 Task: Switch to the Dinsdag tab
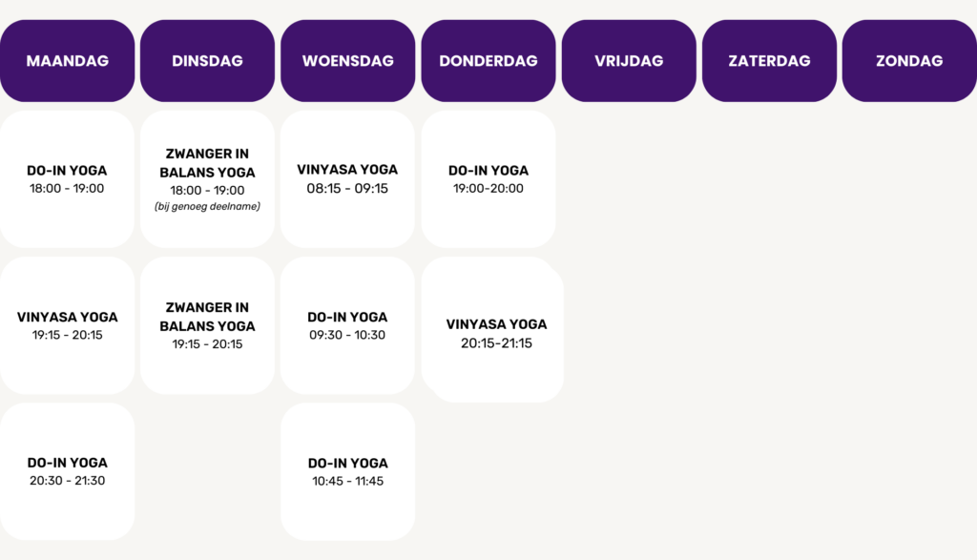(x=207, y=61)
